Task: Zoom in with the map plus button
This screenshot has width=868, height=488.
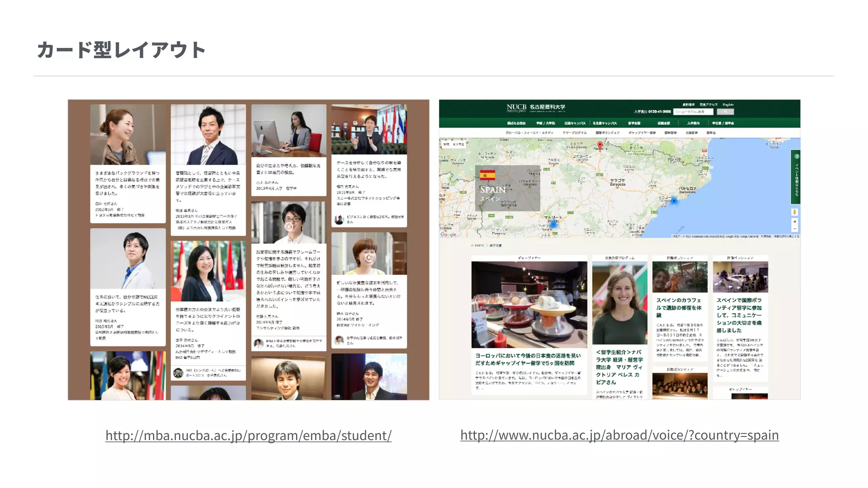Action: click(795, 222)
